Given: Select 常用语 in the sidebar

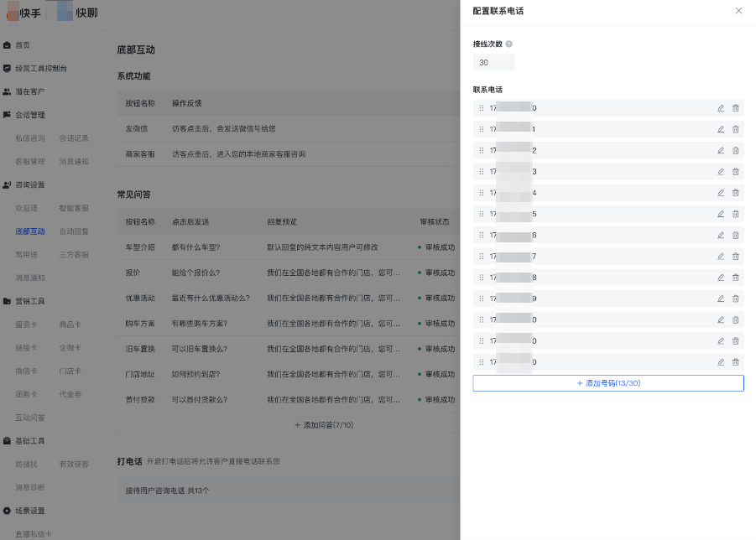Looking at the screenshot, I should [26, 254].
